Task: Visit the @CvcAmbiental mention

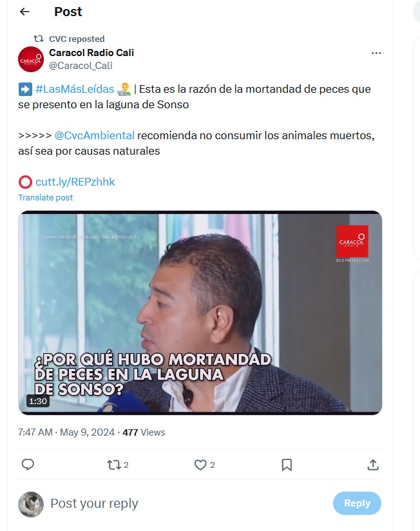Action: [95, 135]
